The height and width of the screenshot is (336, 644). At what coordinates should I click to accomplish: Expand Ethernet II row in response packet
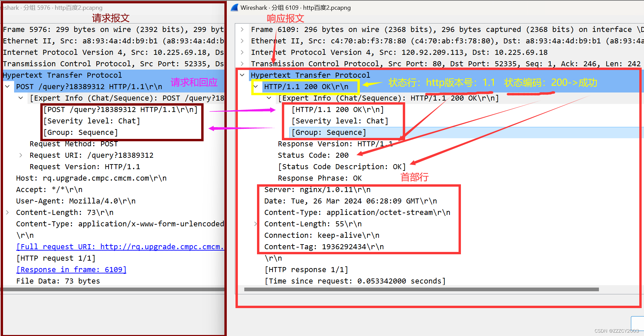pos(242,41)
